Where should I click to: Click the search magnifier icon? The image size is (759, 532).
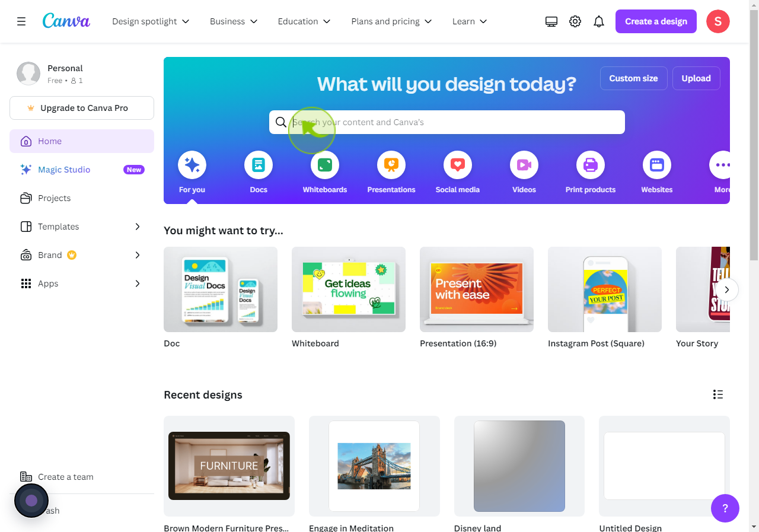click(281, 122)
